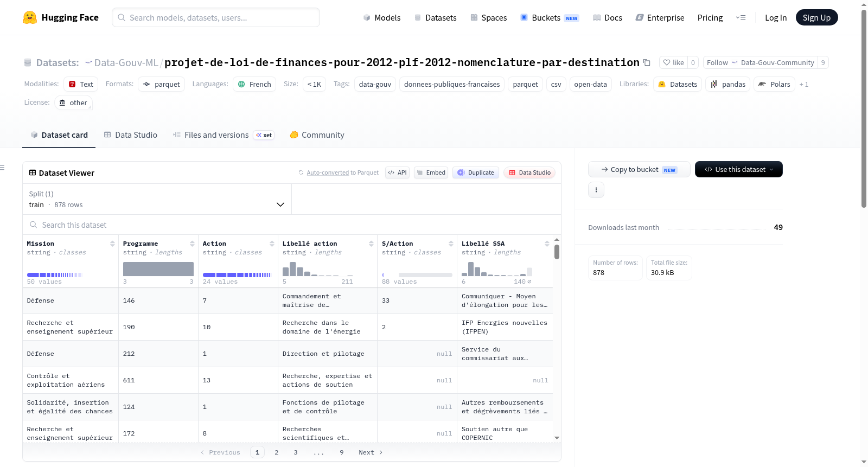Like this dataset
Viewport: 868px width, 467px height.
[x=673, y=62]
